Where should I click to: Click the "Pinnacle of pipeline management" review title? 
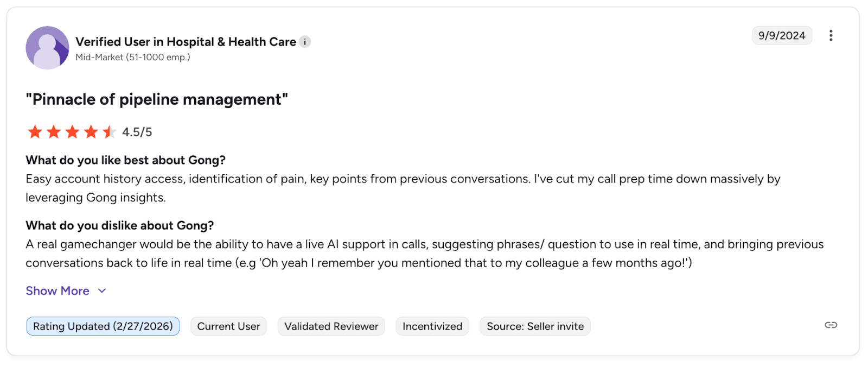point(157,99)
